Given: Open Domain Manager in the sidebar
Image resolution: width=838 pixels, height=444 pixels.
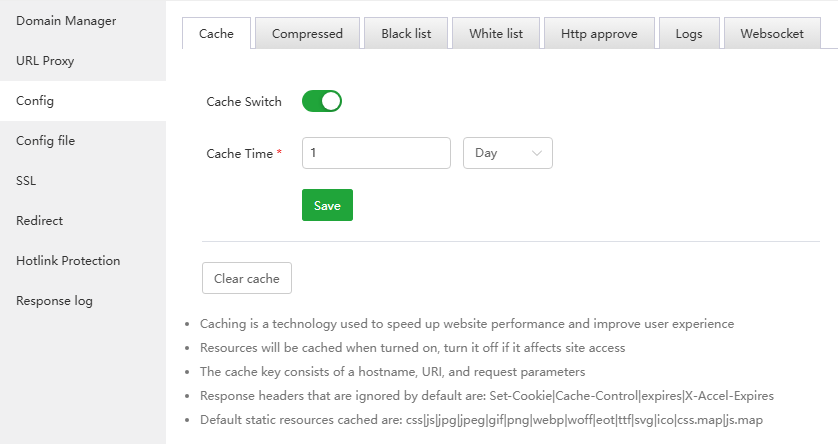Looking at the screenshot, I should (x=66, y=21).
